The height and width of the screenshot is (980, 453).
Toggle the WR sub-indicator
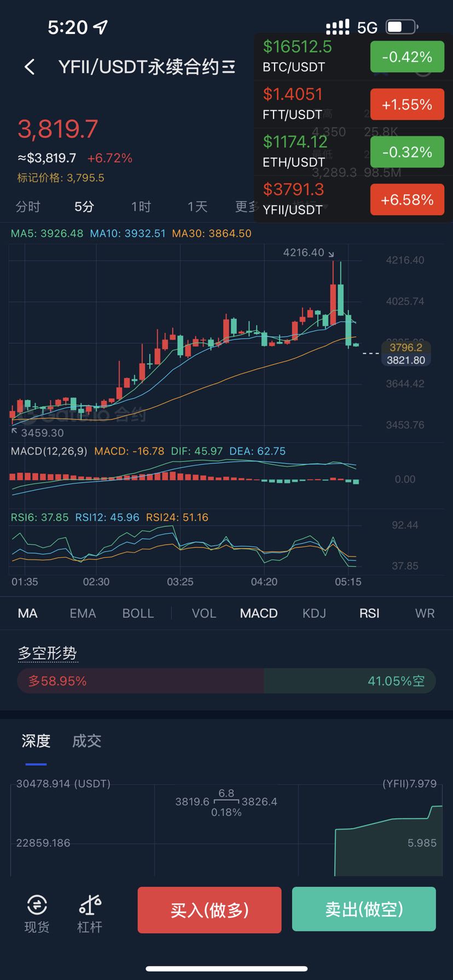point(425,613)
